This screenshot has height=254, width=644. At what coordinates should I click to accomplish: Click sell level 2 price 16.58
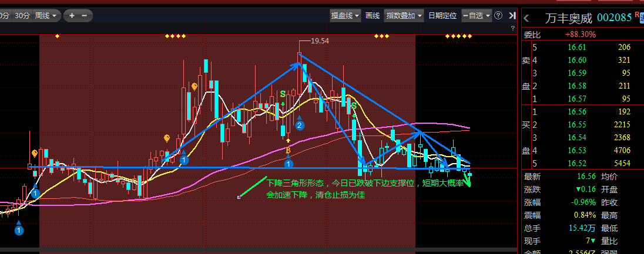pyautogui.click(x=576, y=86)
